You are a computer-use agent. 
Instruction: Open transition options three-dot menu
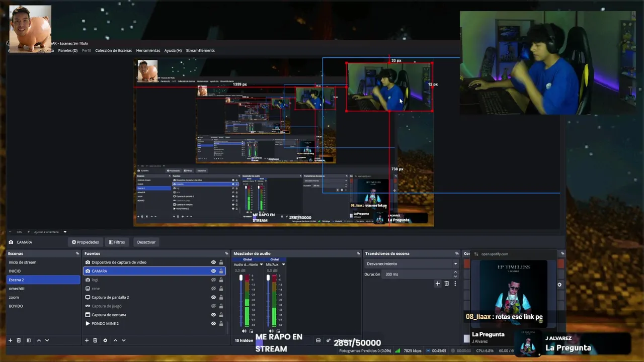click(455, 284)
